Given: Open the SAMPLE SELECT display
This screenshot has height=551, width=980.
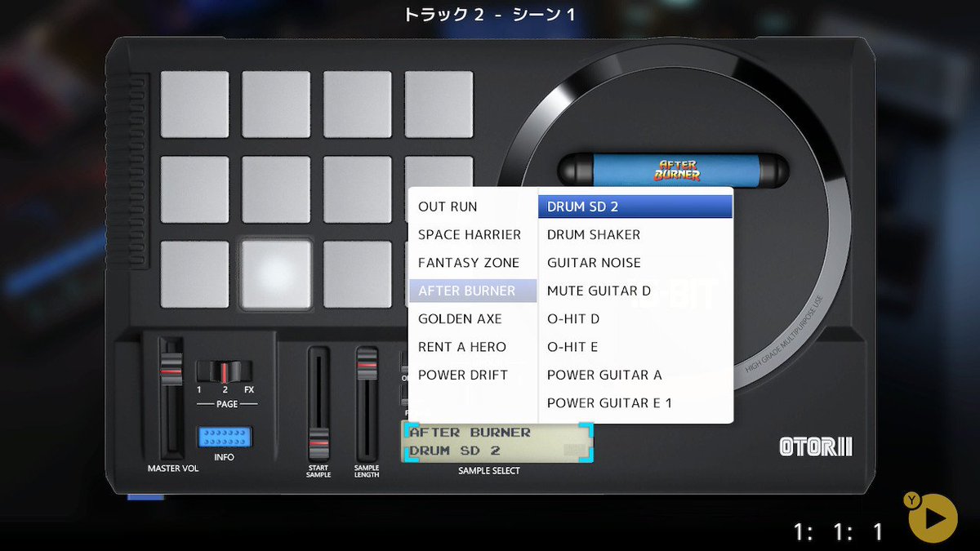Looking at the screenshot, I should (497, 442).
